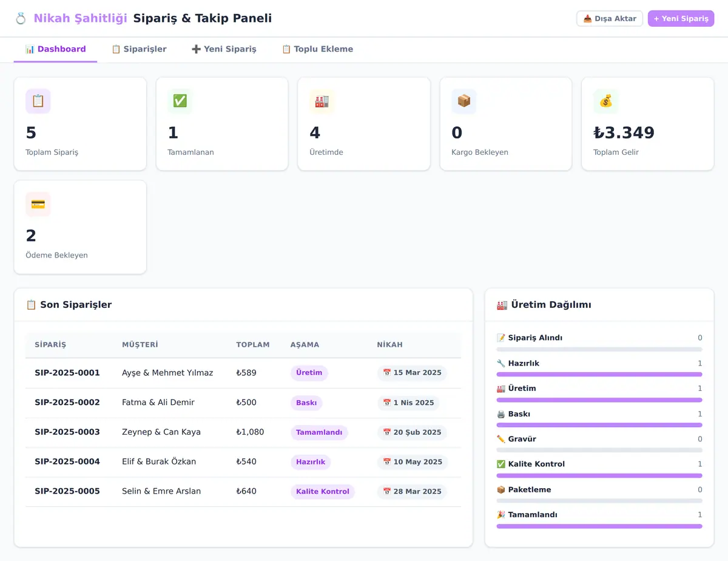Click the 15 Mar 2025 wedding date chip

[412, 373]
